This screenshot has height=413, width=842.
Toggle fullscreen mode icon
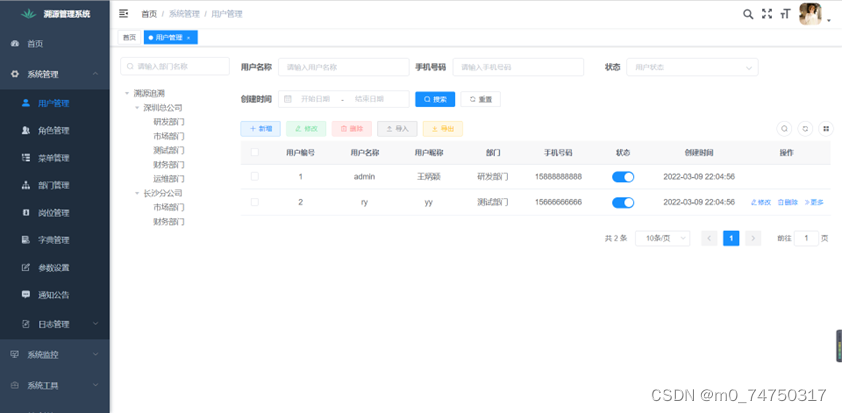tap(767, 14)
